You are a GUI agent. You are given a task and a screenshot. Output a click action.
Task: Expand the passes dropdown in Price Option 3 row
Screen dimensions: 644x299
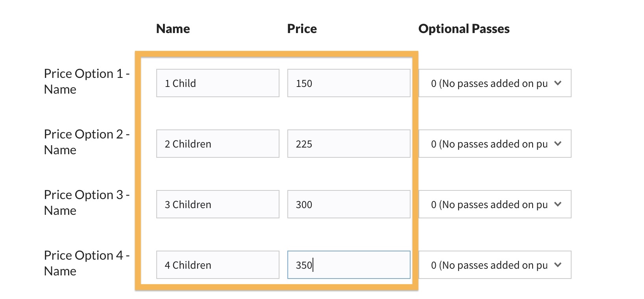(494, 204)
